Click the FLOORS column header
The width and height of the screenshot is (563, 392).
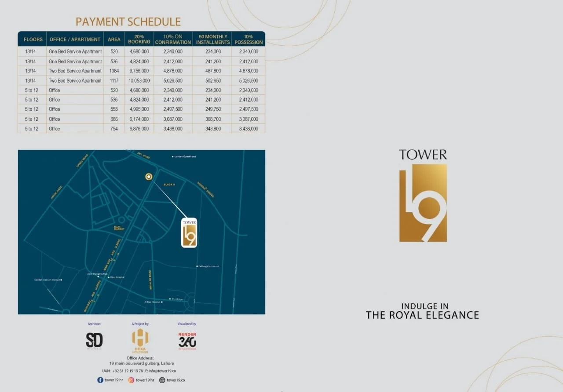[x=33, y=39]
